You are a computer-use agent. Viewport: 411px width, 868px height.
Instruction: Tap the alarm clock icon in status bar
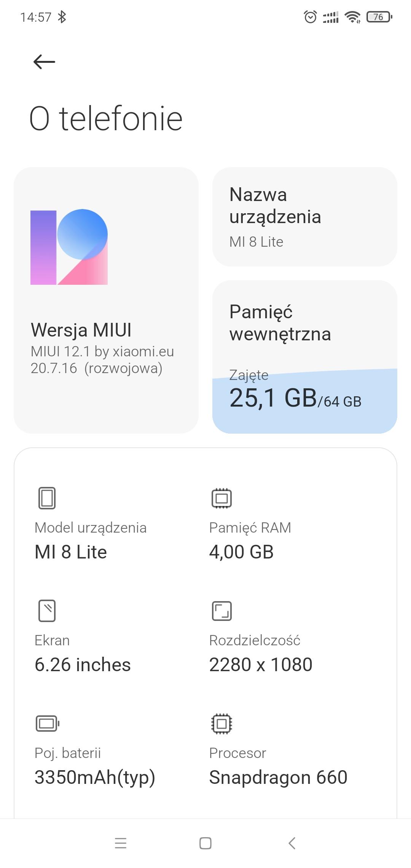tap(311, 17)
